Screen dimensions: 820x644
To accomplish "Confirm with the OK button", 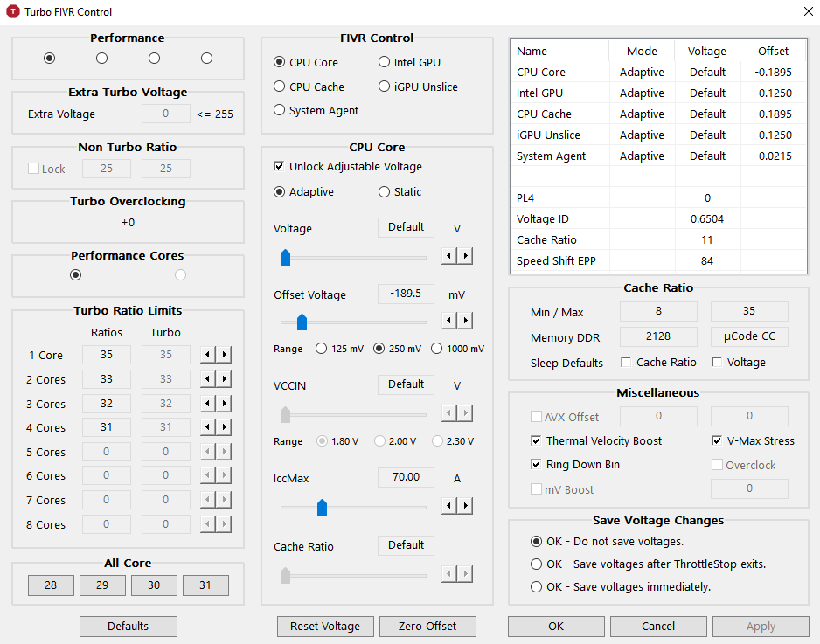I will (x=556, y=627).
